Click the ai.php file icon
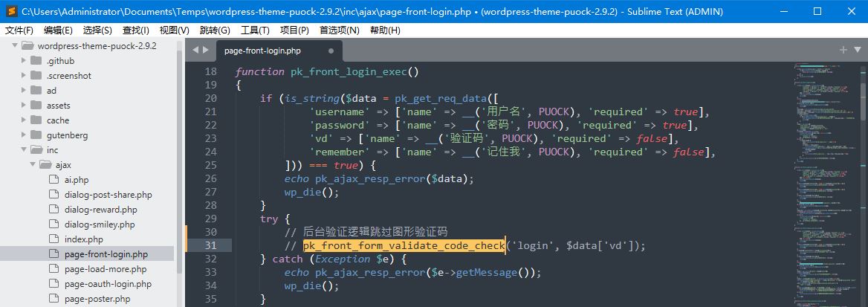 [x=54, y=180]
